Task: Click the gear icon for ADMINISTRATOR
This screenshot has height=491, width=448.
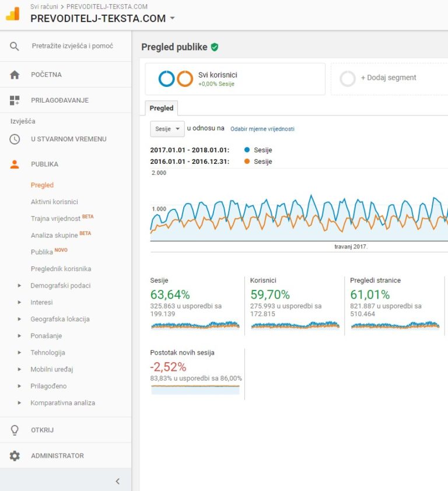Action: 15,455
